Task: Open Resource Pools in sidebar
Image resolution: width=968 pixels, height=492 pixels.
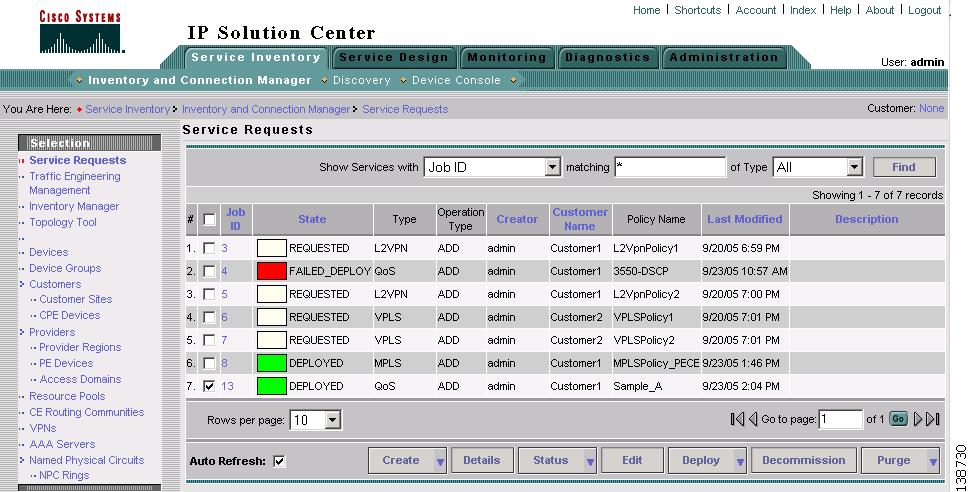Action: click(x=67, y=396)
